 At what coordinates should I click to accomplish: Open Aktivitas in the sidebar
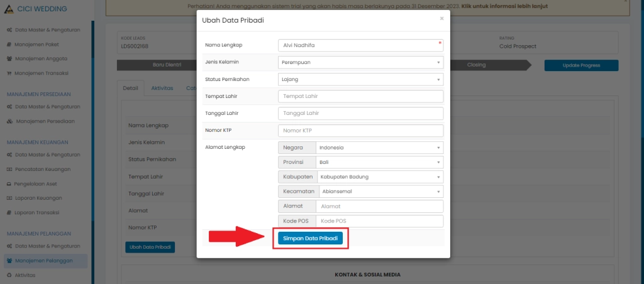point(25,275)
